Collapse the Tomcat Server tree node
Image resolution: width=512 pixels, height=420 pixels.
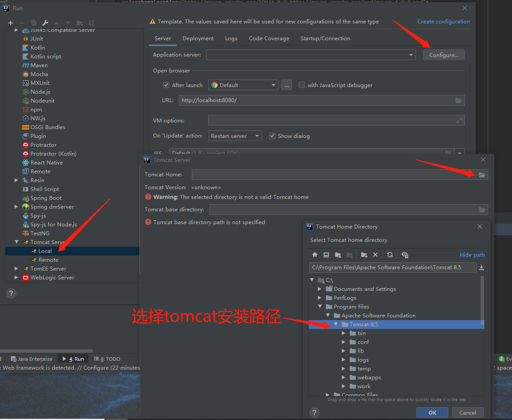pos(16,242)
